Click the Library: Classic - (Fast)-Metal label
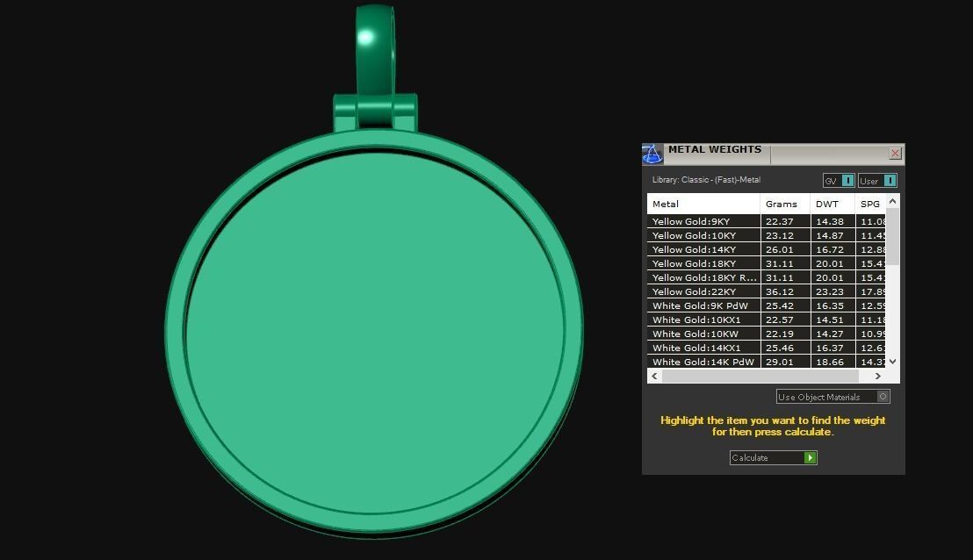Image resolution: width=973 pixels, height=560 pixels. pyautogui.click(x=706, y=180)
